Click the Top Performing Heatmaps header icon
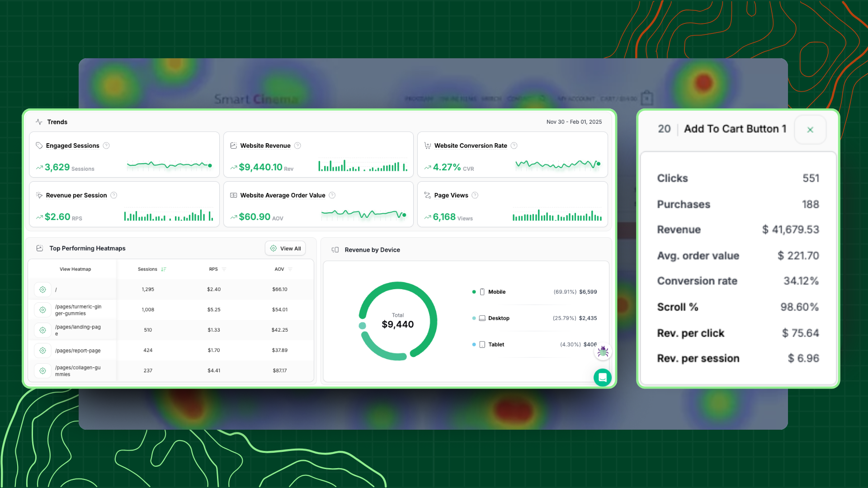Screen dimensions: 868x488 click(x=40, y=248)
